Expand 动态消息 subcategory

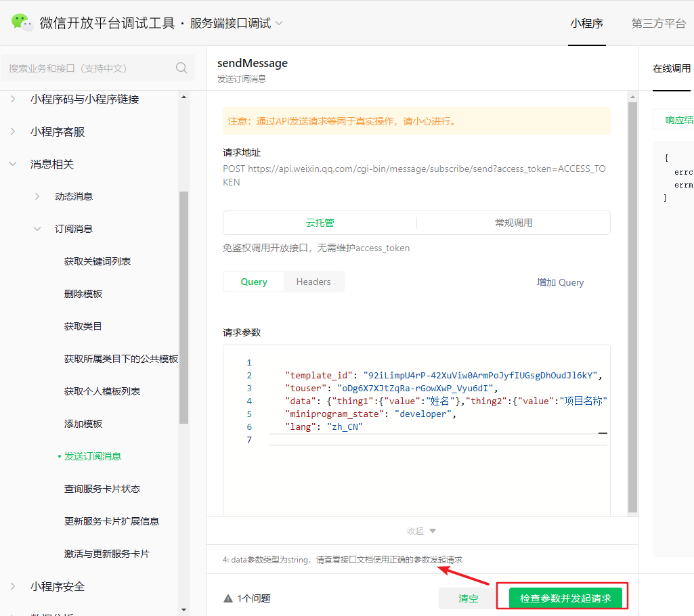point(37,196)
